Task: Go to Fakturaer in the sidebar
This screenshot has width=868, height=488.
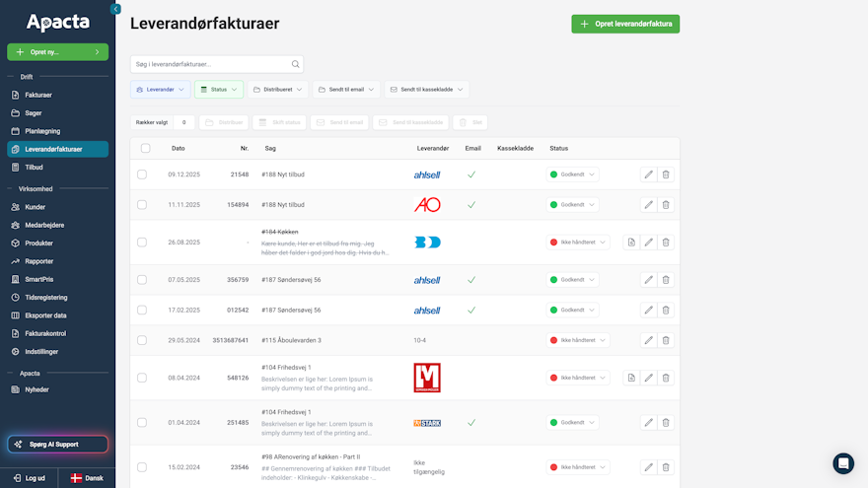Action: [x=38, y=96]
